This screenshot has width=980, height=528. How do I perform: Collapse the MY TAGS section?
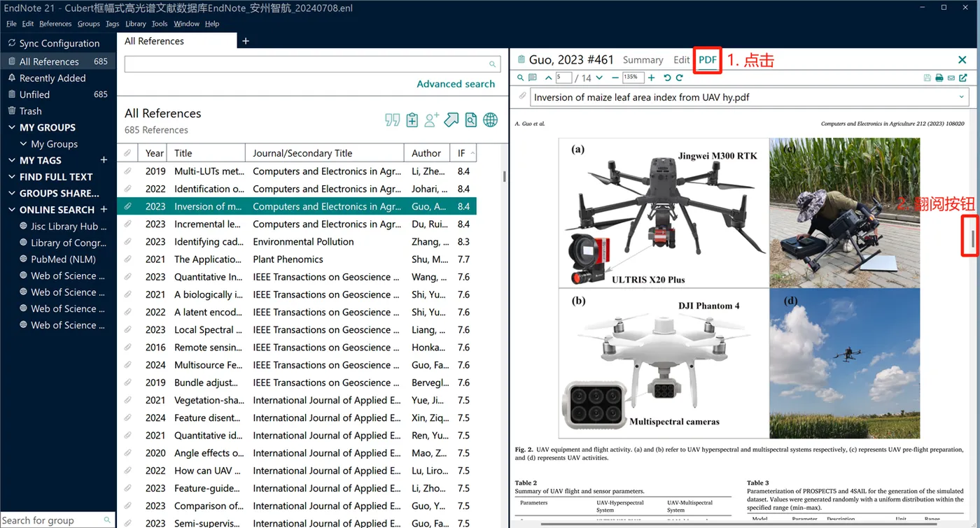click(12, 160)
